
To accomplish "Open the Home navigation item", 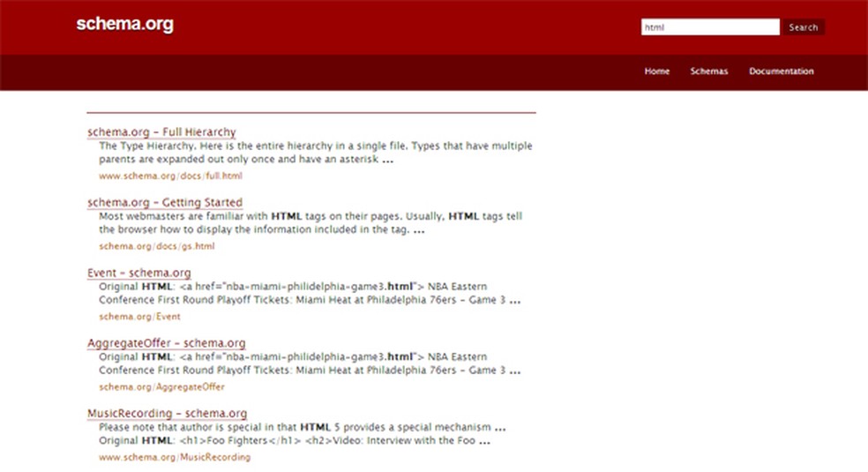I will [657, 71].
